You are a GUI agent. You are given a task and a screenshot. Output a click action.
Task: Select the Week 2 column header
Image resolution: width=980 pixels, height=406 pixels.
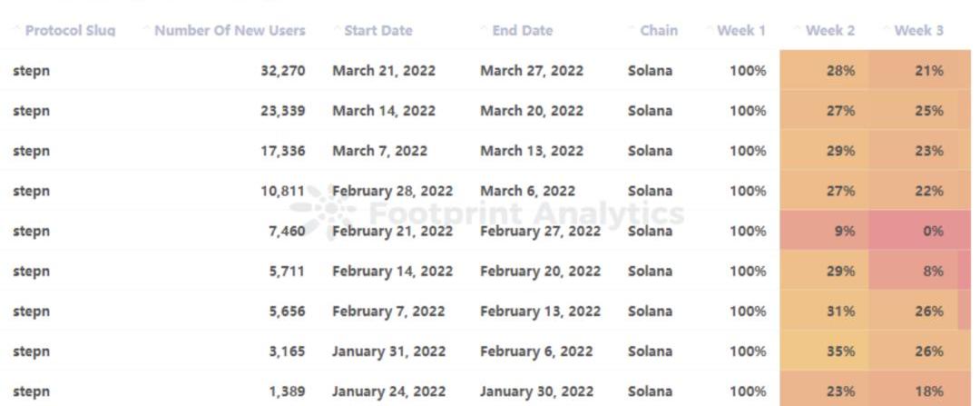tap(830, 31)
